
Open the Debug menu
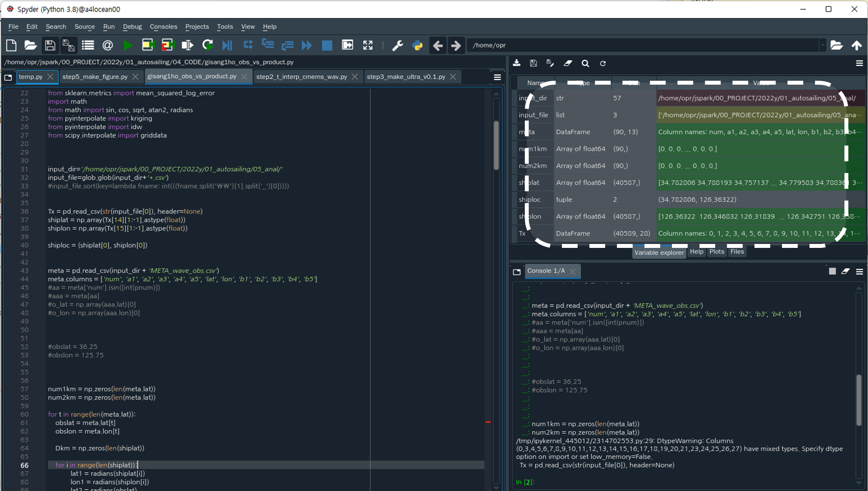(132, 27)
